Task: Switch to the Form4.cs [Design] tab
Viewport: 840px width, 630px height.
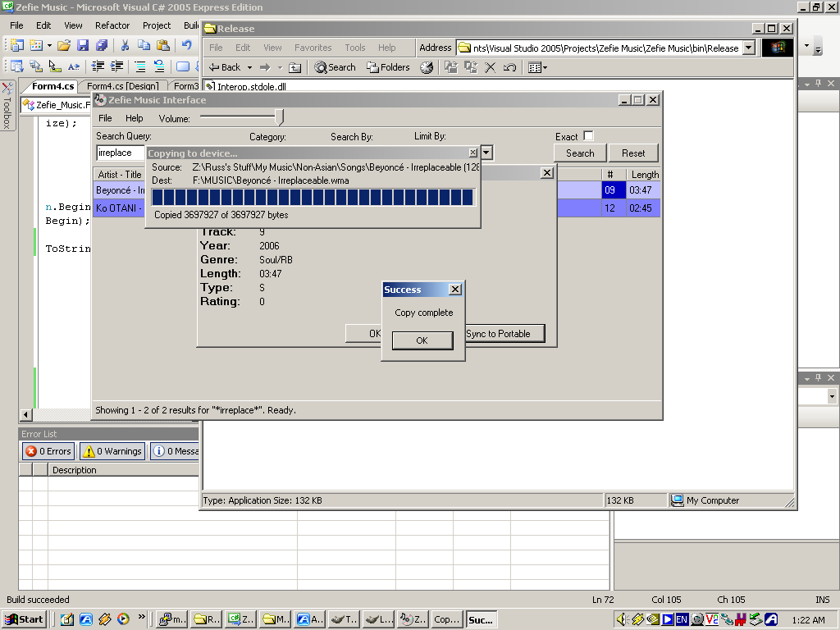Action: pyautogui.click(x=123, y=86)
